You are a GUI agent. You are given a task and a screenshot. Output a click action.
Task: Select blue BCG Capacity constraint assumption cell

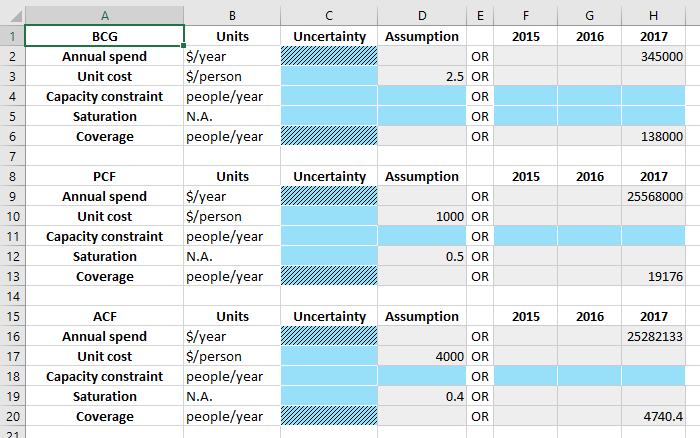[x=422, y=96]
